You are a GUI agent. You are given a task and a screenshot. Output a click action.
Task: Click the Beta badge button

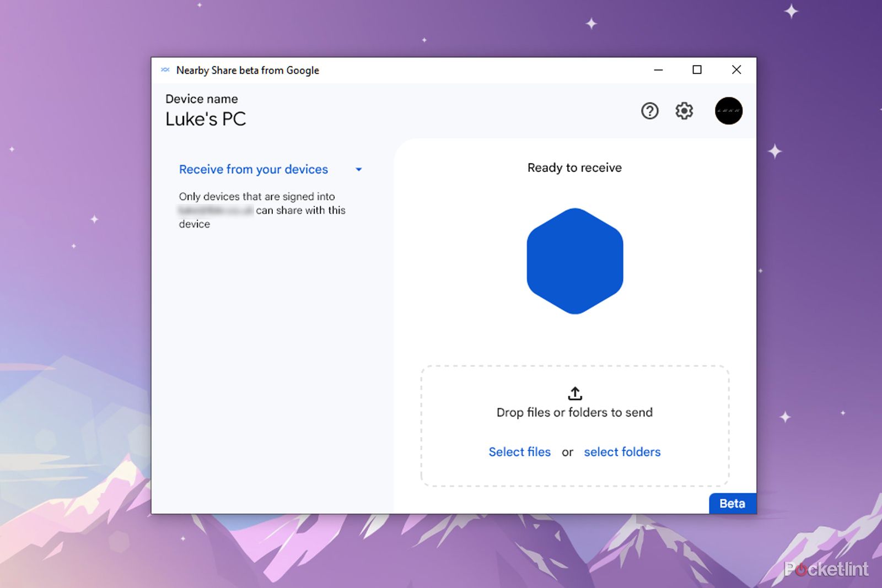coord(732,504)
